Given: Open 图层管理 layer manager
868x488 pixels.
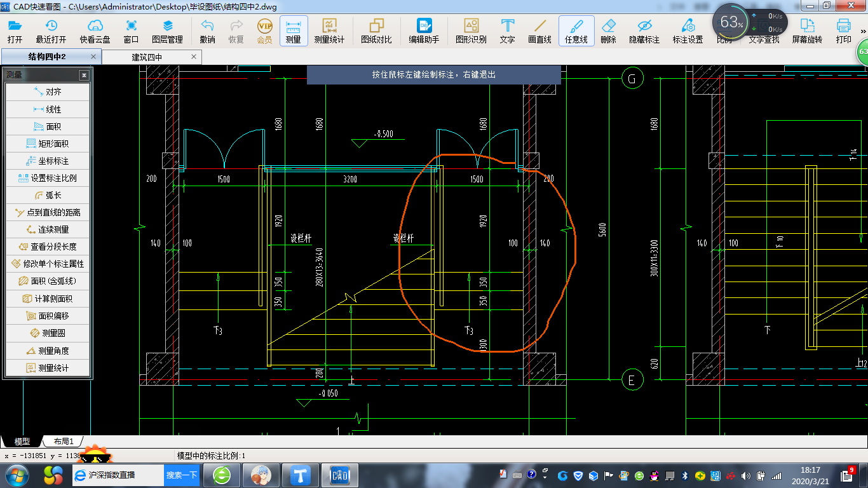Looking at the screenshot, I should click(x=167, y=31).
